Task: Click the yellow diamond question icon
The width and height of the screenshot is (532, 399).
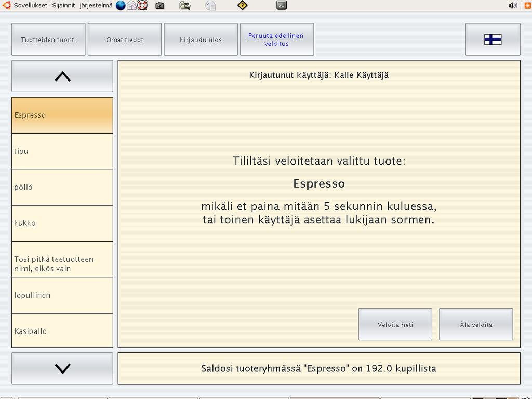Action: 242,5
